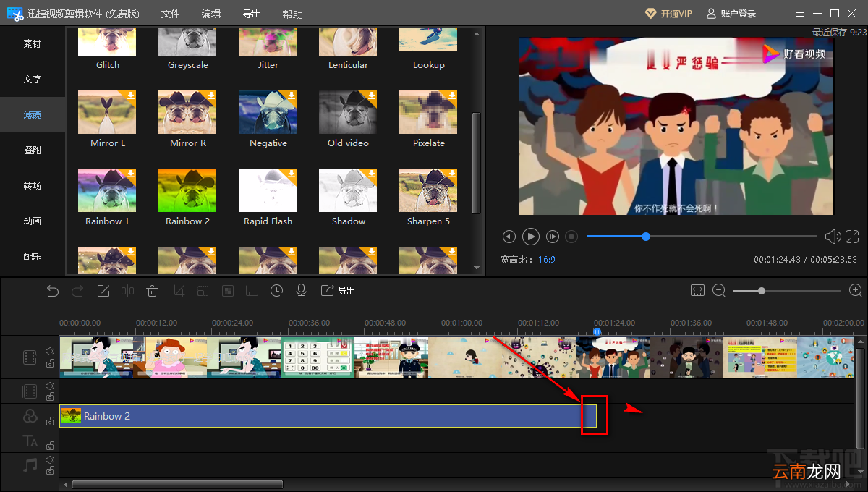The height and width of the screenshot is (492, 868).
Task: Step back one frame in preview
Action: coord(509,237)
